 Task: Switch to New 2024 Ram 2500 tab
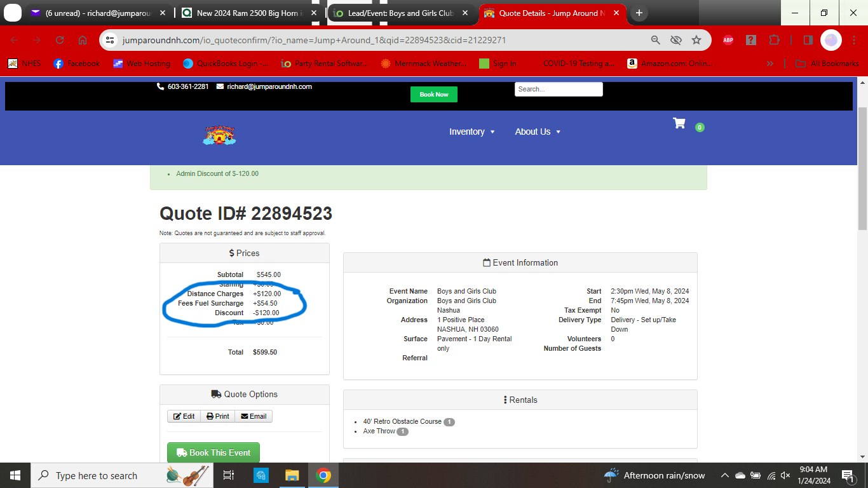point(248,13)
